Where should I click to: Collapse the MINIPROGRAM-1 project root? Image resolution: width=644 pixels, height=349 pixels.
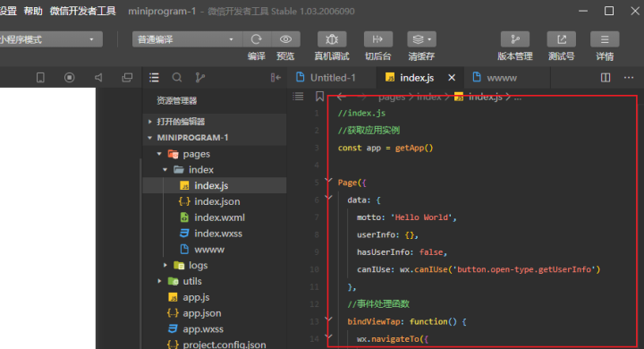pos(150,138)
